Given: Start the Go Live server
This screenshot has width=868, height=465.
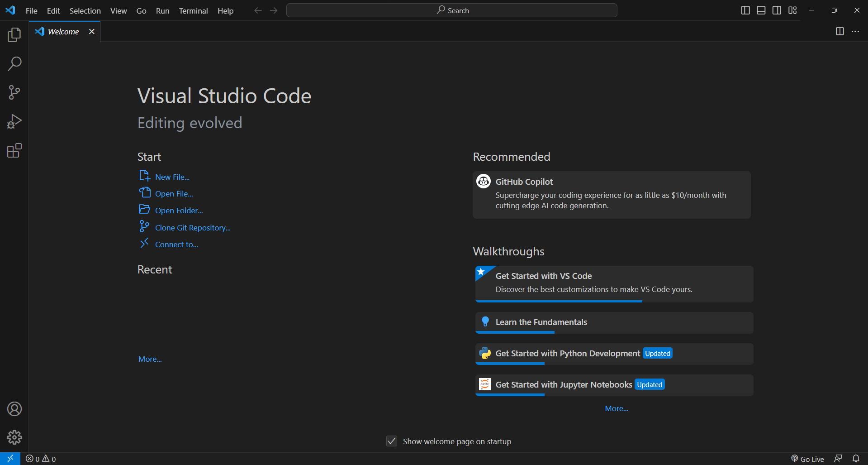Looking at the screenshot, I should point(807,458).
